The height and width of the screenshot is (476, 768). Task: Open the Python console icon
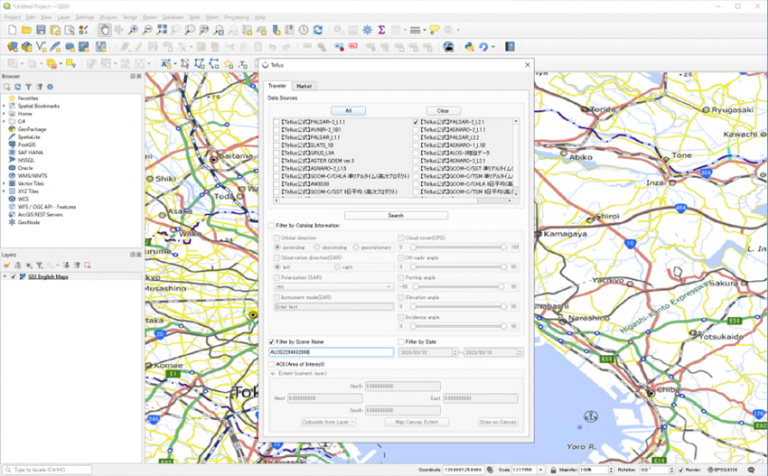[x=469, y=47]
